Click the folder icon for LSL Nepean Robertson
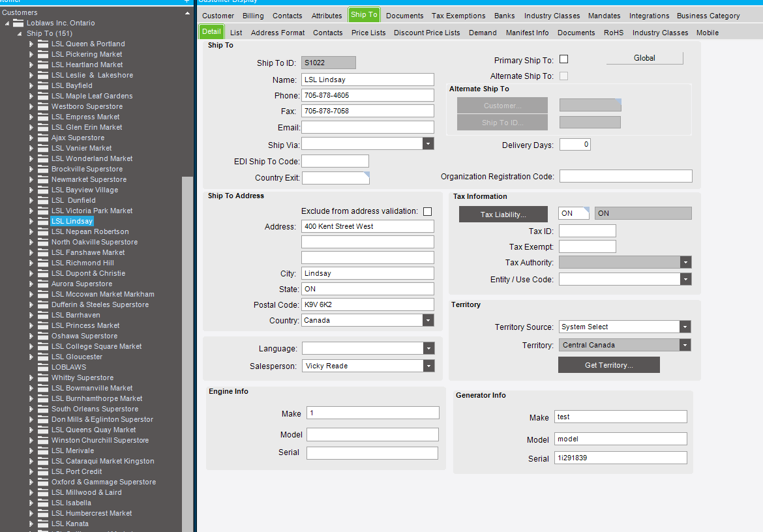 (43, 231)
